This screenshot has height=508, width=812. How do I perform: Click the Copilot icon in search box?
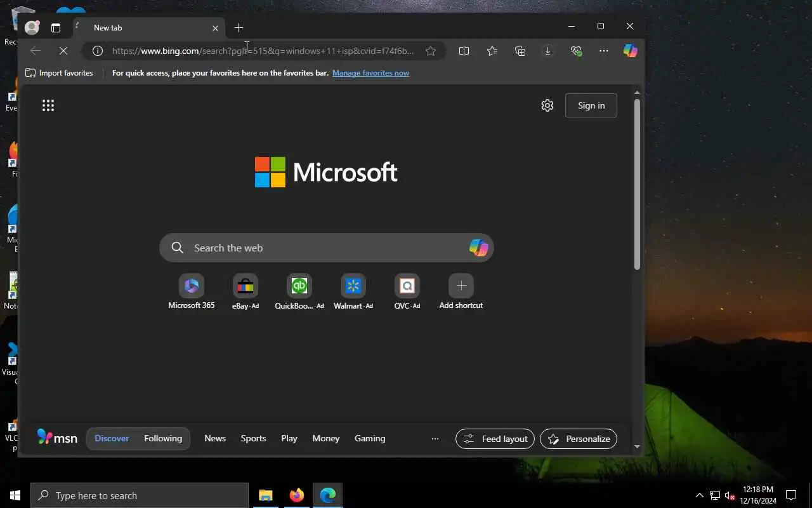[478, 248]
